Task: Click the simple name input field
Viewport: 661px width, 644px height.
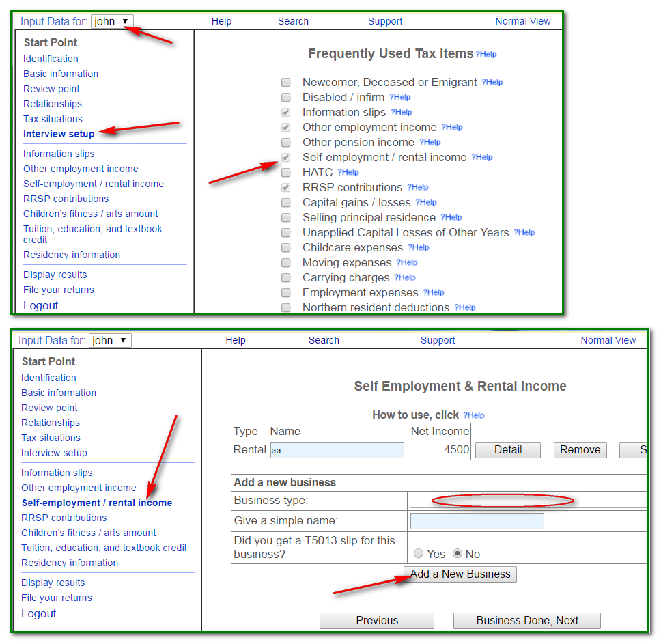Action: [477, 520]
